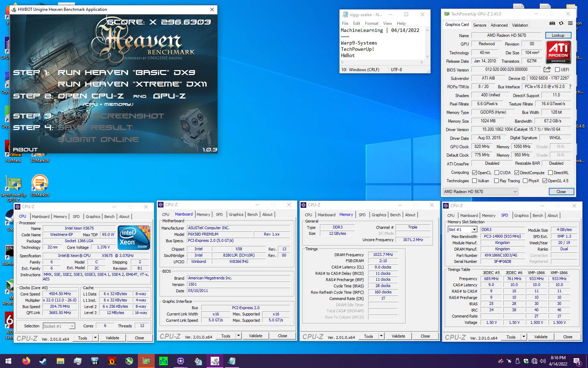Switch to the Advanced tab in GPU-Z
Viewport: 588px width, 368px height.
pos(499,25)
